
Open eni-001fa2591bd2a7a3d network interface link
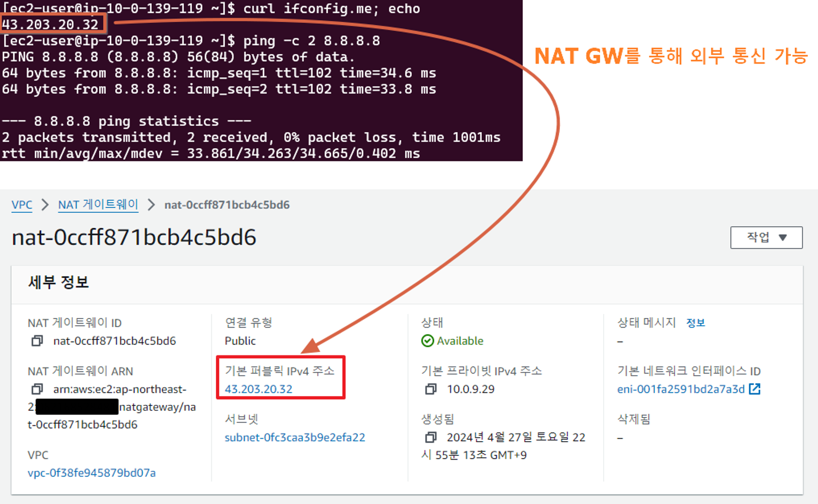coord(681,389)
